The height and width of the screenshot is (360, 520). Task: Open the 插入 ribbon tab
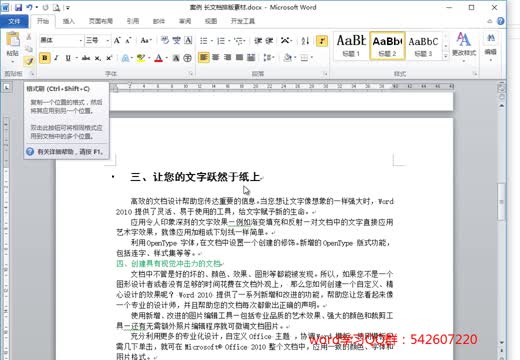click(68, 21)
